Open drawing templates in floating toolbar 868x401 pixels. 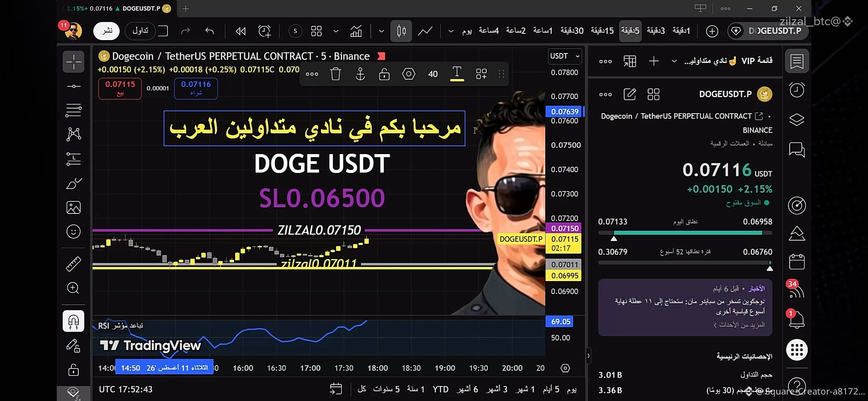(x=481, y=74)
